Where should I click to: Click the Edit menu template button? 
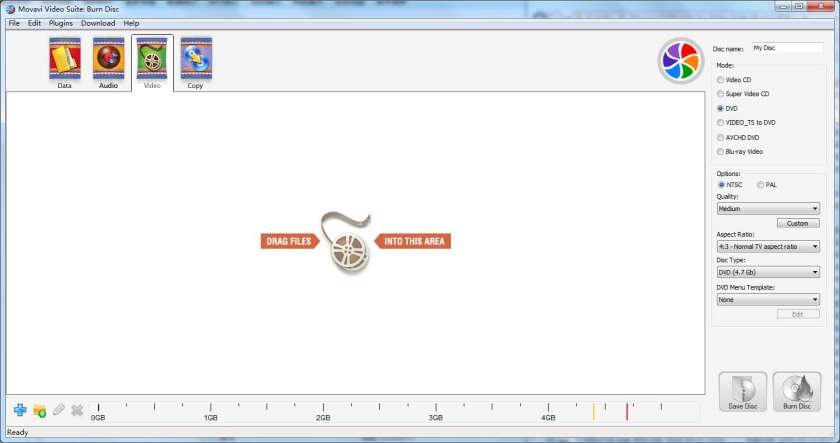[x=798, y=314]
